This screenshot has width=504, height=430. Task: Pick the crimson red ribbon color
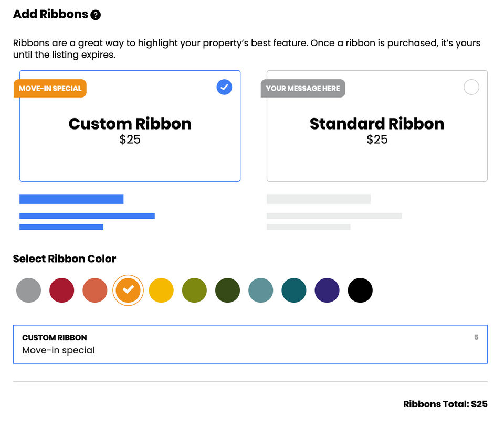pyautogui.click(x=62, y=291)
